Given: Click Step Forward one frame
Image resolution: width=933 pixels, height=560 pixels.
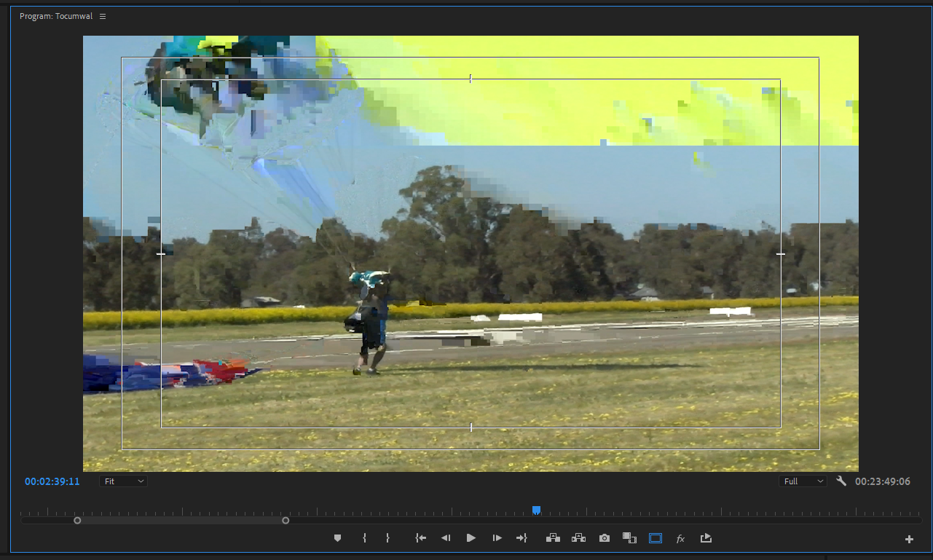Looking at the screenshot, I should point(497,537).
